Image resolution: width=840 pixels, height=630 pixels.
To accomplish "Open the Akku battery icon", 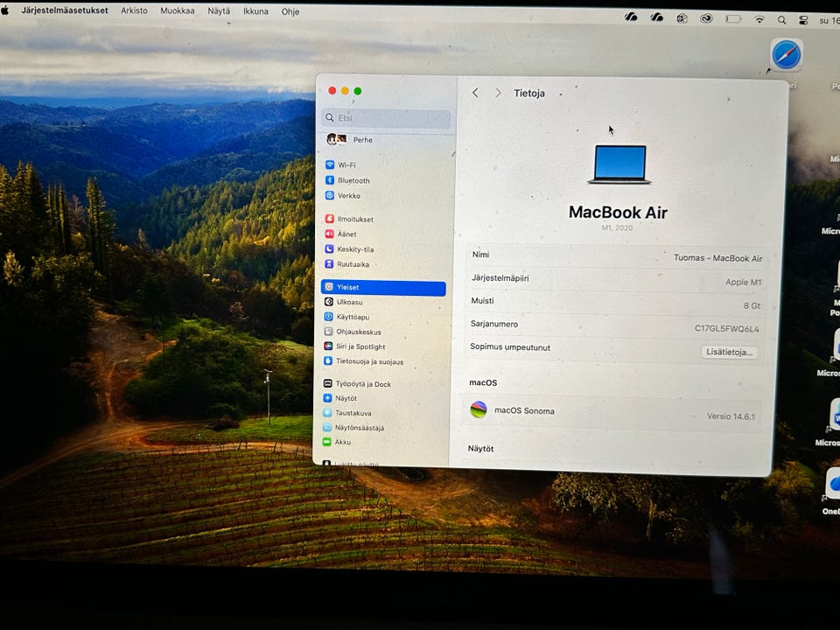I will [x=326, y=441].
